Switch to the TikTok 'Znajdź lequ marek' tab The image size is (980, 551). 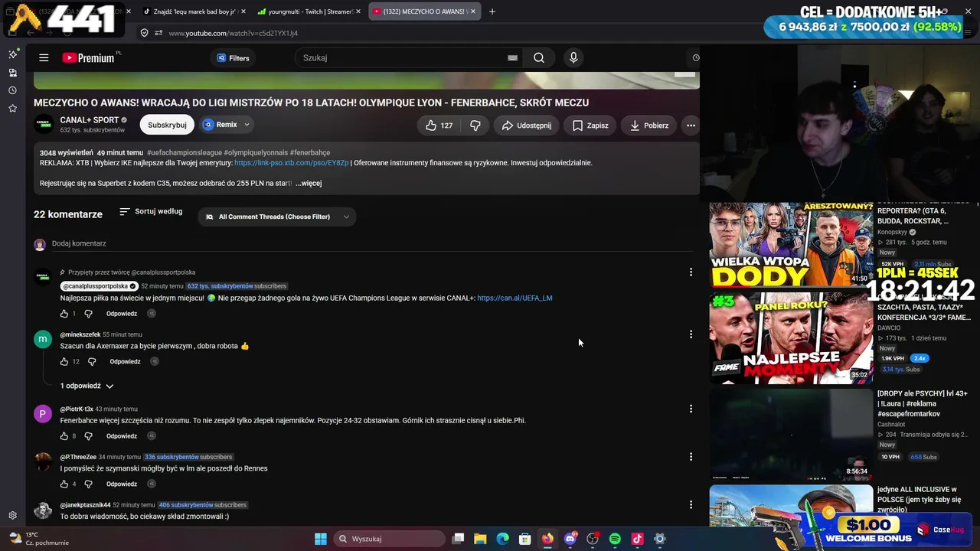click(x=192, y=11)
